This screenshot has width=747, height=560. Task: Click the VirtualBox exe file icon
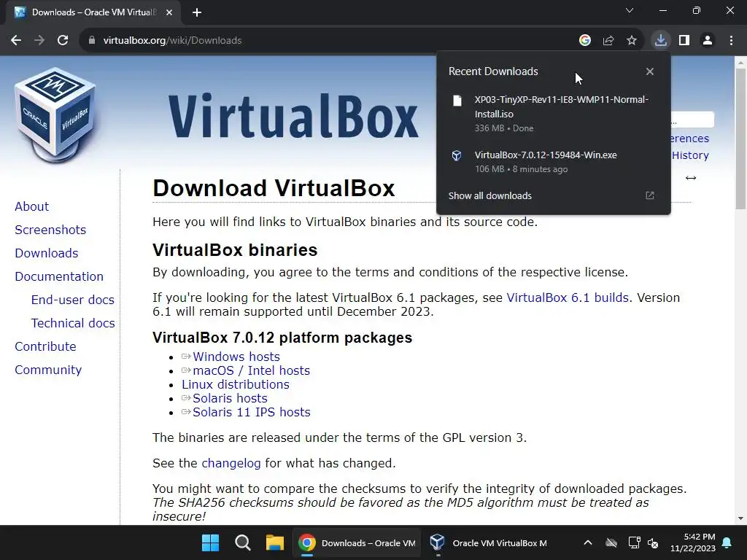tap(457, 156)
